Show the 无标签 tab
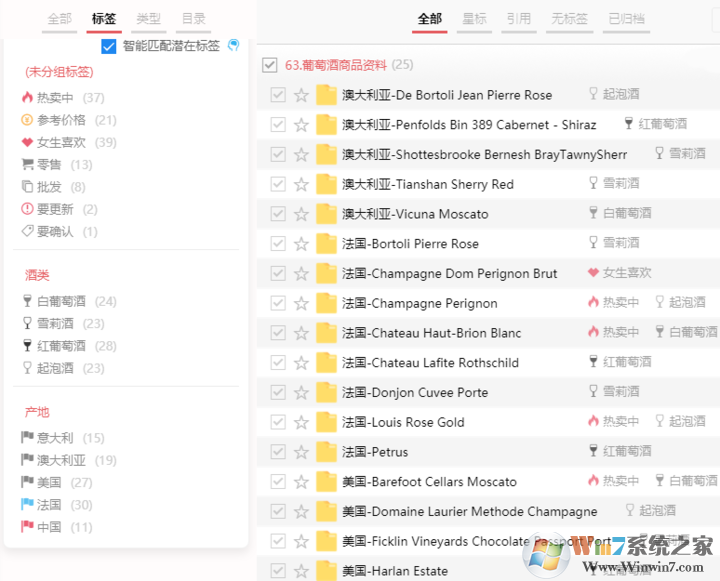Screen dimensions: 720x581 569,19
